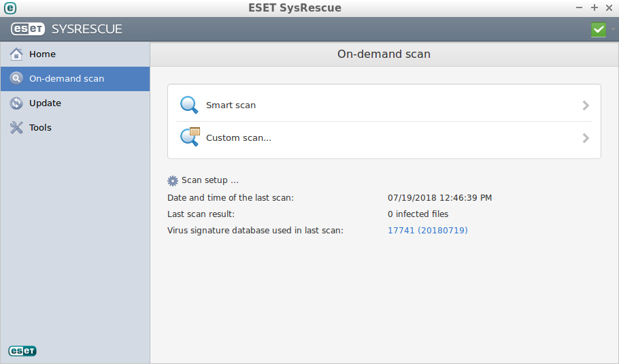The height and width of the screenshot is (364, 619).
Task: Open the Update section
Action: [75, 103]
